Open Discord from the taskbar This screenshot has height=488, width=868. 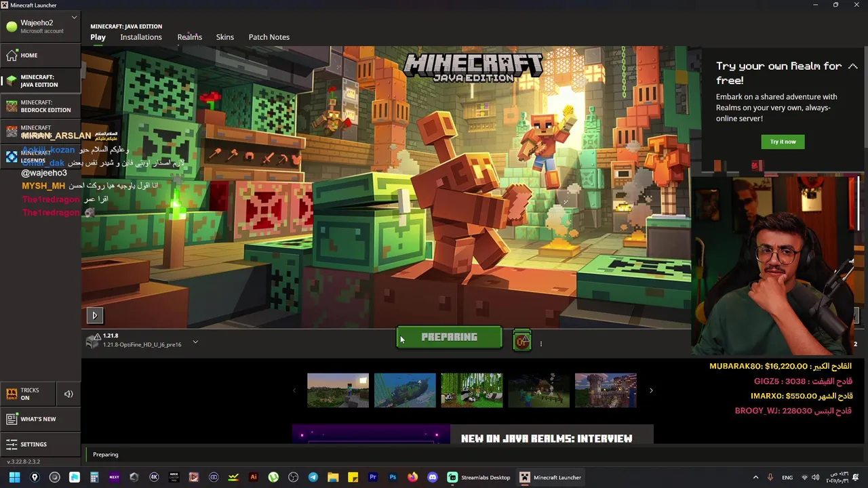click(x=433, y=477)
